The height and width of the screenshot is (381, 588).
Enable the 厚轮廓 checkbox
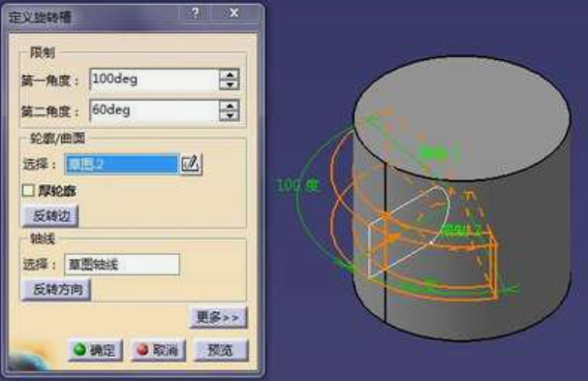pyautogui.click(x=28, y=190)
